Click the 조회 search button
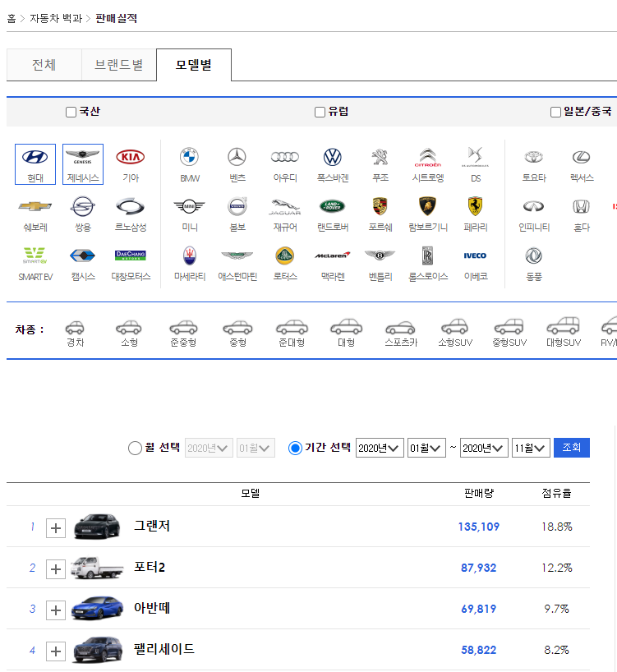Image resolution: width=617 pixels, height=672 pixels. click(x=572, y=448)
